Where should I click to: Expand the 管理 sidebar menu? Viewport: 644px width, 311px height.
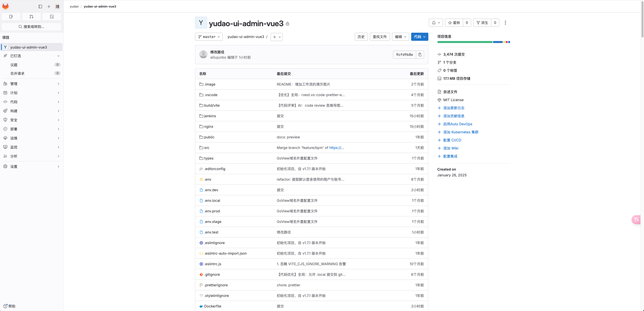[32, 84]
